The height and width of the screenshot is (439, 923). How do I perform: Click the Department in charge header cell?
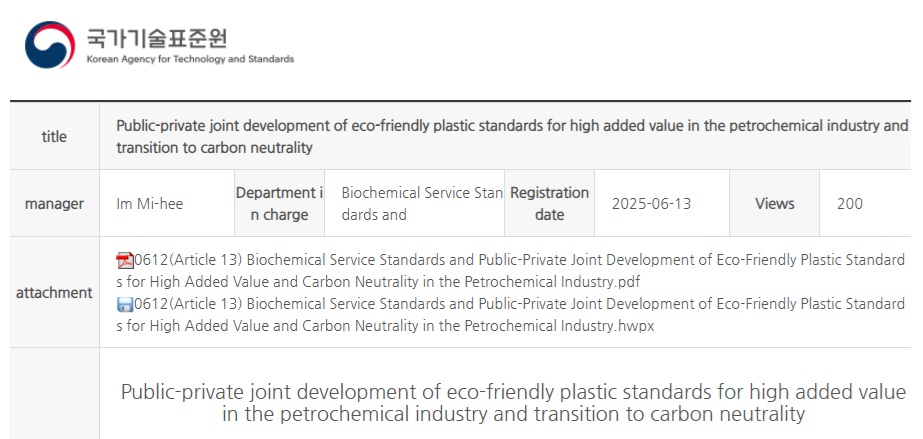tap(279, 204)
